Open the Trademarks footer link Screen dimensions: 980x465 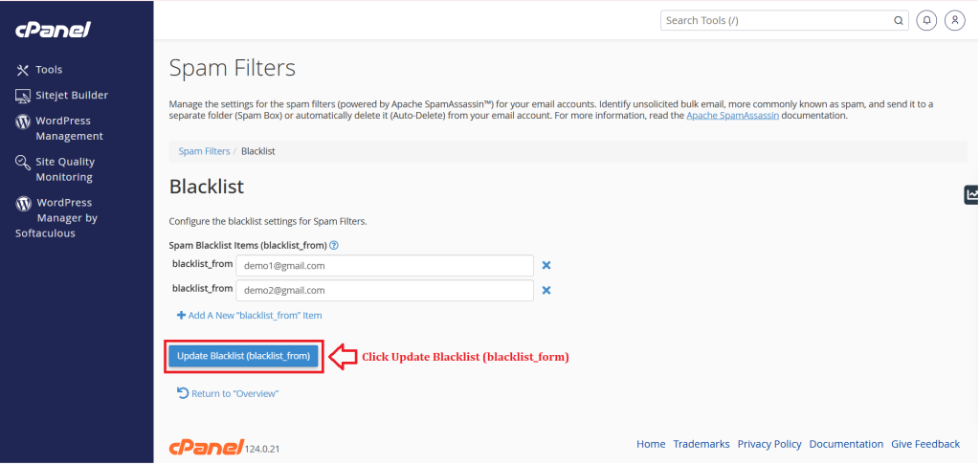[x=702, y=444]
